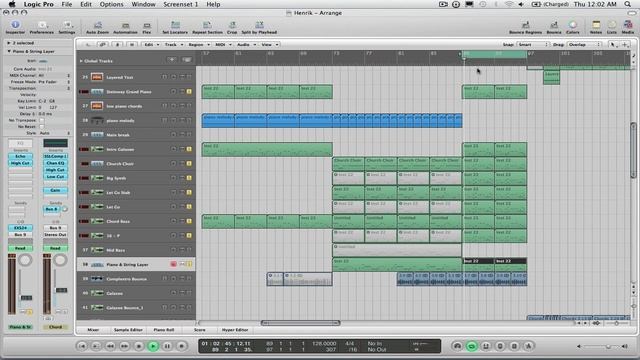Toggle record enable on Piano & String Layer
This screenshot has height=360, width=640.
(x=173, y=264)
